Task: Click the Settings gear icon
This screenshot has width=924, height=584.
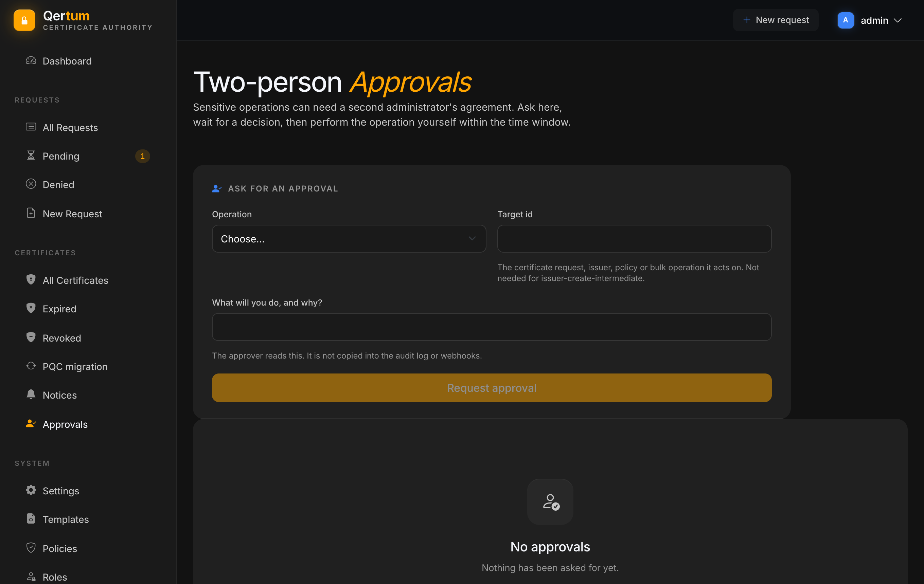Action: point(31,490)
